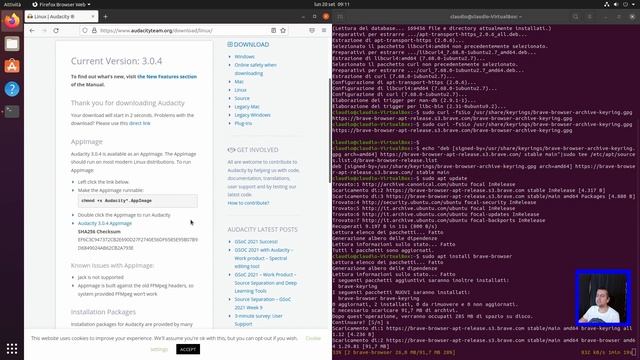
Task: Open the terminal hamburger menu
Action: click(590, 17)
